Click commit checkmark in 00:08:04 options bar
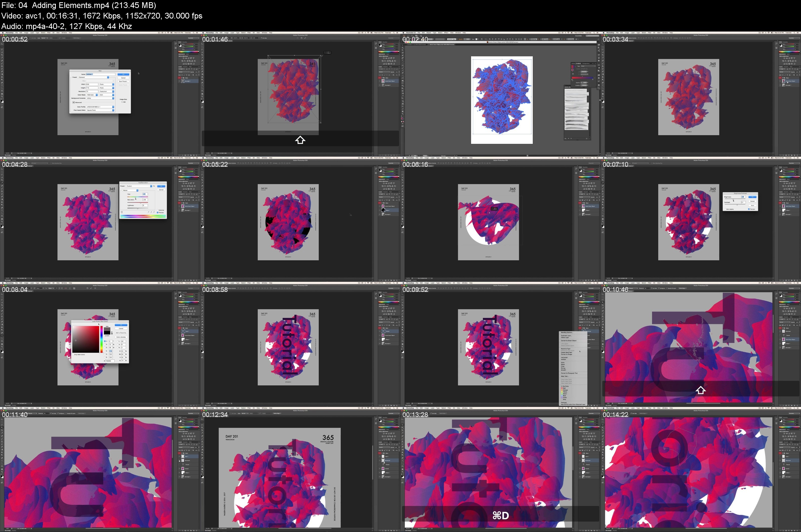 point(91,288)
